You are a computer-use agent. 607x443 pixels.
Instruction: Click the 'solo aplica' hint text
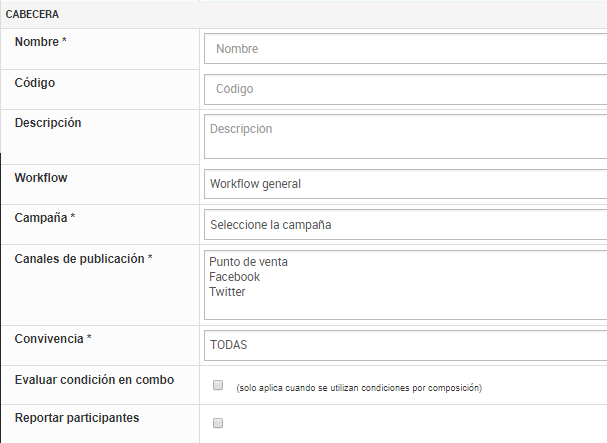click(359, 387)
